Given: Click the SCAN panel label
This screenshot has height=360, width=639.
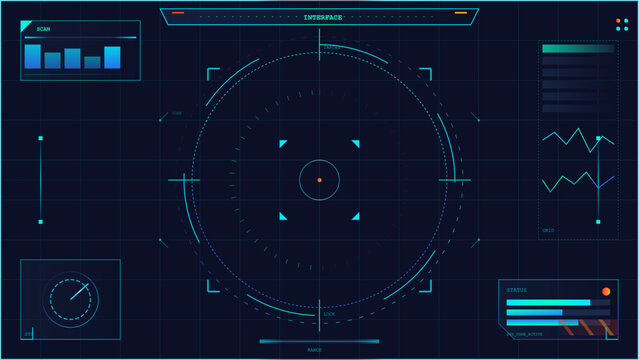Looking at the screenshot, I should coord(43,29).
